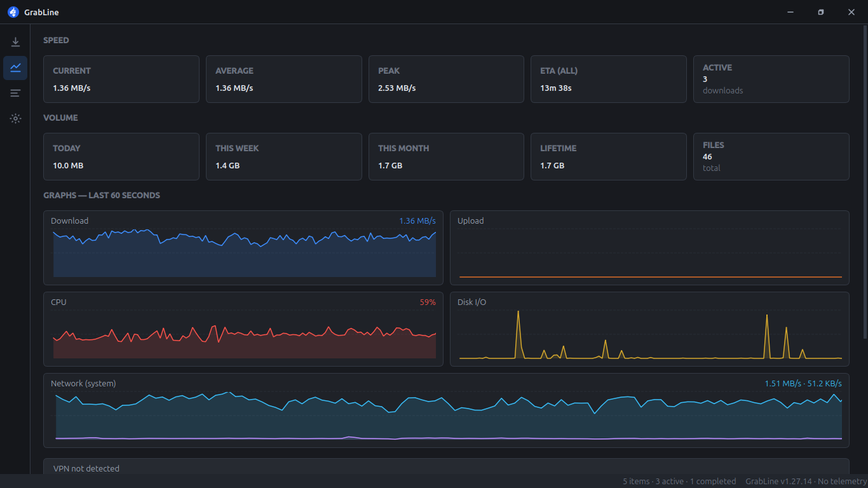The image size is (868, 488).
Task: Click the THIS MONTH volume card
Action: 446,156
